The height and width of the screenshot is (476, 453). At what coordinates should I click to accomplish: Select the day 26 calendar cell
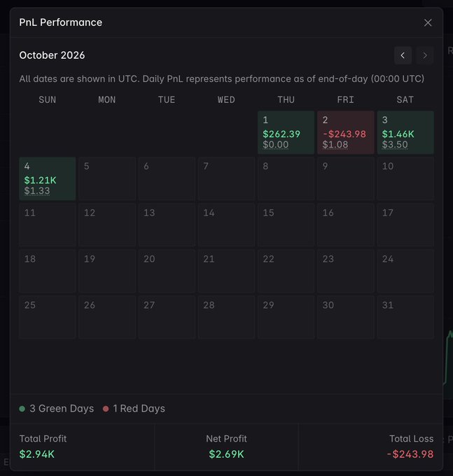click(x=107, y=317)
